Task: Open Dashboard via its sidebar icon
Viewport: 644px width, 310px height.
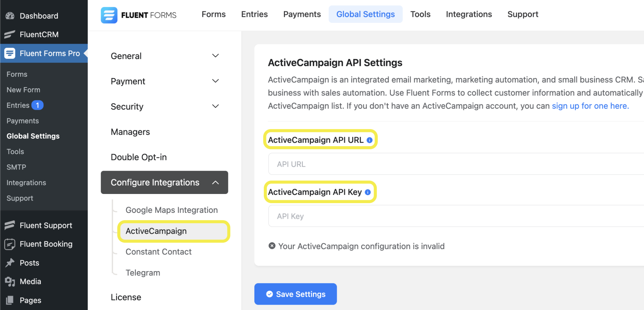Action: click(x=9, y=16)
